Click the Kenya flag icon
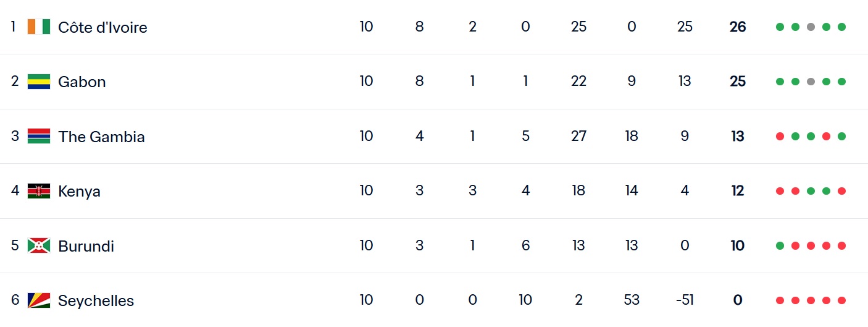868x327 pixels. point(39,191)
